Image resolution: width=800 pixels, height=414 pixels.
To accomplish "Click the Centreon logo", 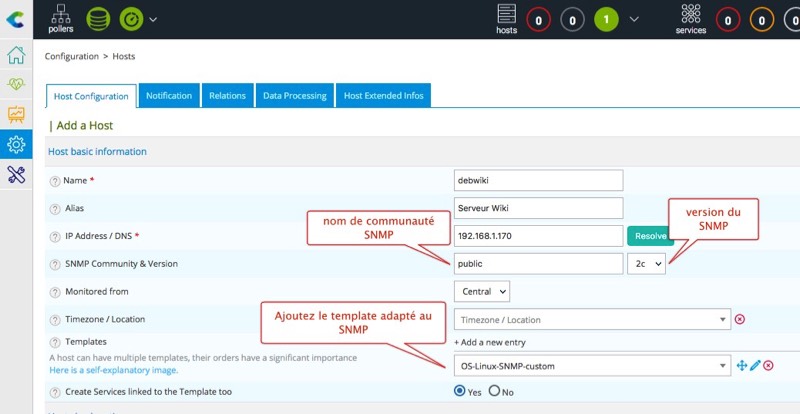I will [x=16, y=18].
